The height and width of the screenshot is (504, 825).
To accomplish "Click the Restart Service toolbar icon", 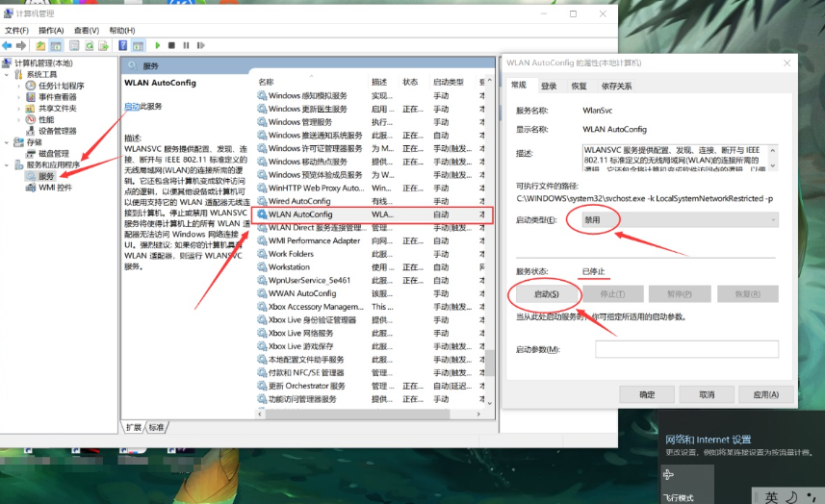I will (x=199, y=45).
